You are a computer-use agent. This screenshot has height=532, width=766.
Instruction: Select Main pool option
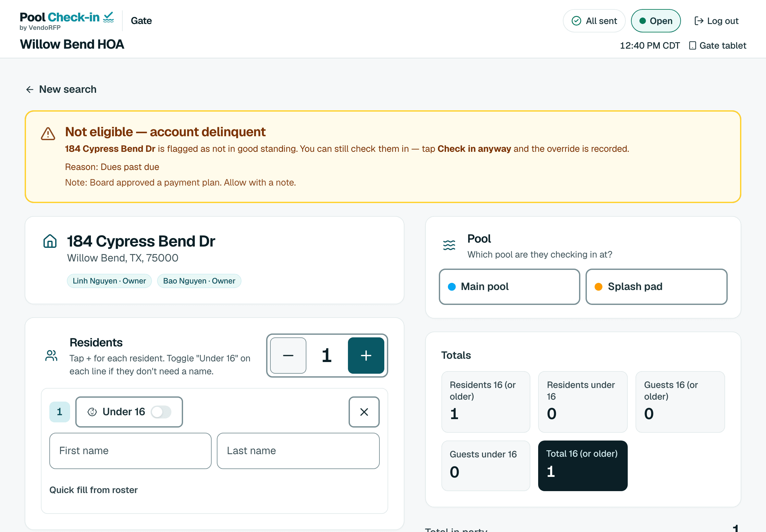509,287
